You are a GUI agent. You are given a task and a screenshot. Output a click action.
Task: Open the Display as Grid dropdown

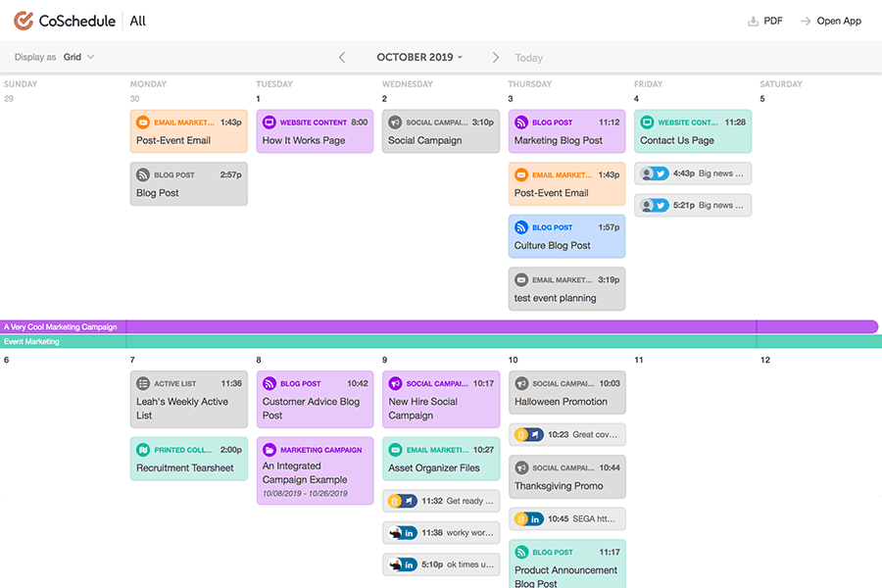pyautogui.click(x=78, y=57)
